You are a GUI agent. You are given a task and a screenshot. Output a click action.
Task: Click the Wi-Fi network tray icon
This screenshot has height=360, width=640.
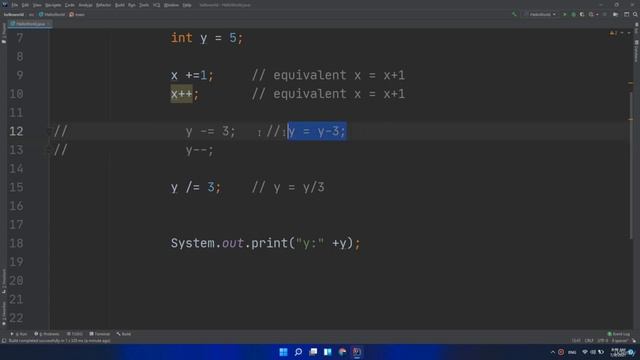(x=584, y=352)
